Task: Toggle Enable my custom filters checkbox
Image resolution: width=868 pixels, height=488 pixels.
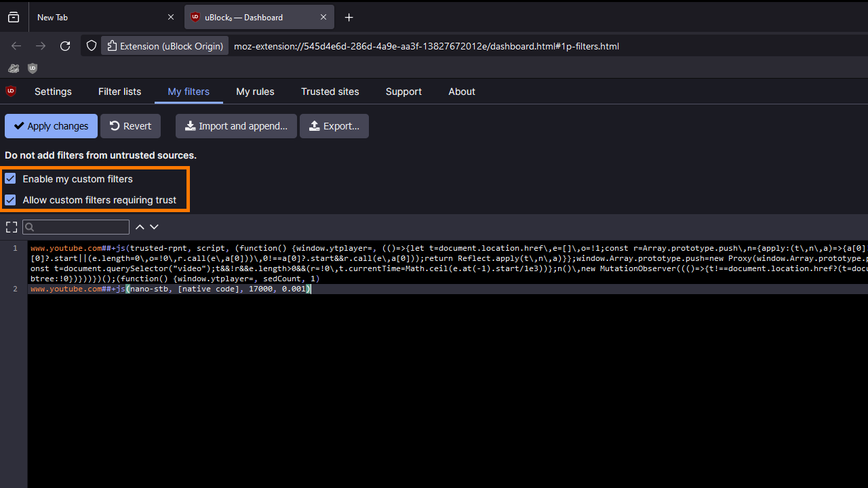Action: pos(10,179)
